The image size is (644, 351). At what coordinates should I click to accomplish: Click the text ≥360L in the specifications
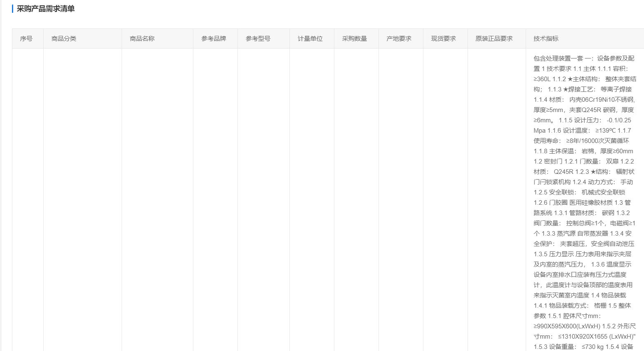pyautogui.click(x=542, y=79)
